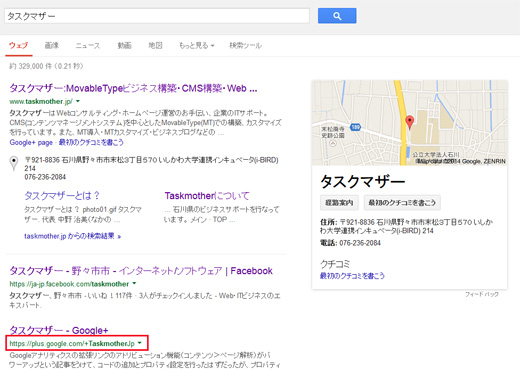The height and width of the screenshot is (370, 520).
Task: Open the タスクマザー MovableType result title
Action: tap(133, 88)
